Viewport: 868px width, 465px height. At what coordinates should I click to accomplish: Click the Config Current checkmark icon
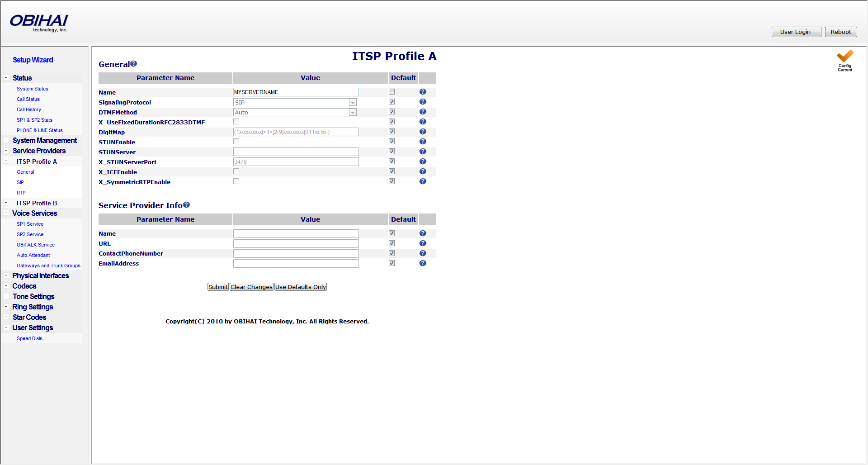point(845,61)
